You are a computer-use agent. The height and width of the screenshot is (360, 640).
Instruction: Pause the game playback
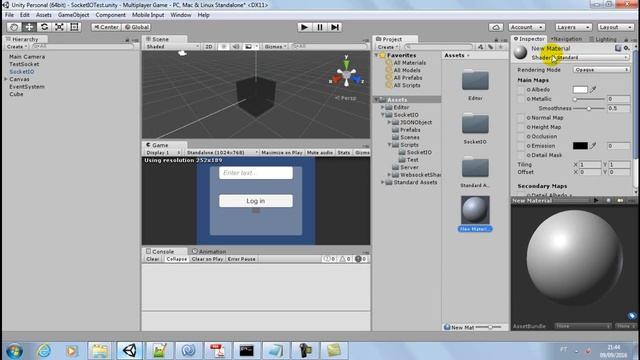point(320,27)
